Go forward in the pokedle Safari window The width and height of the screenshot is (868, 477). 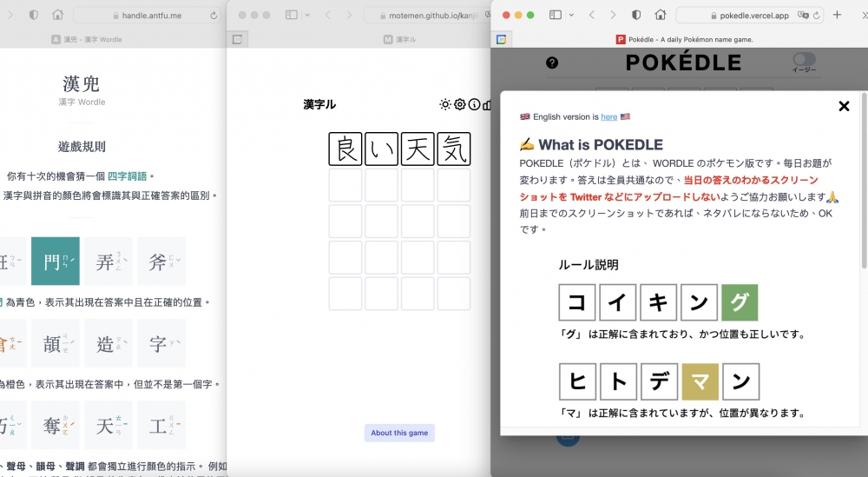613,15
